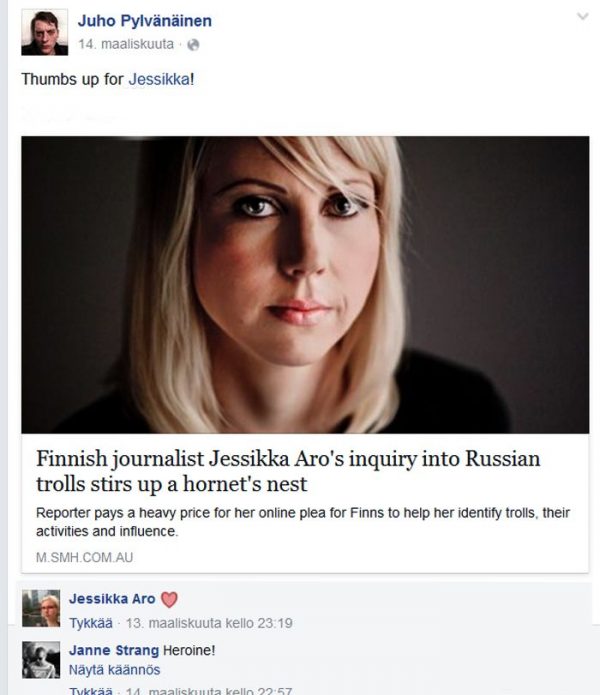Click the public globe privacy icon
Image resolution: width=600 pixels, height=695 pixels.
tap(193, 45)
